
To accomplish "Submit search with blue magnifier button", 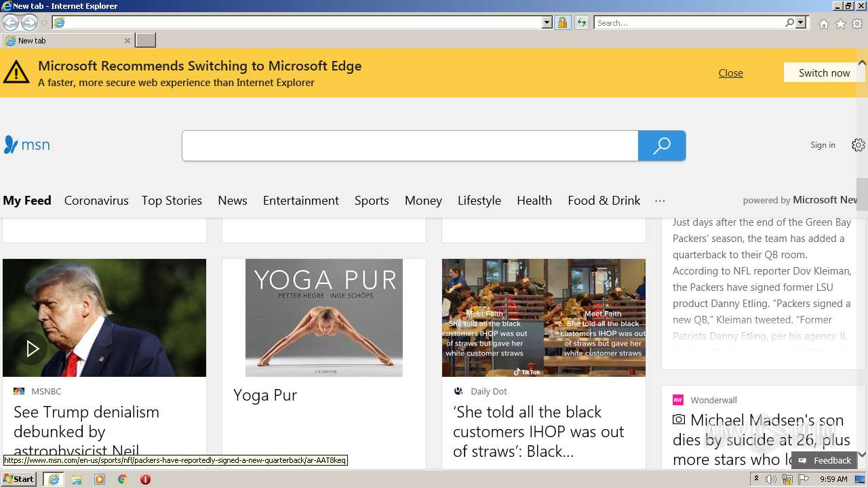I will point(662,146).
